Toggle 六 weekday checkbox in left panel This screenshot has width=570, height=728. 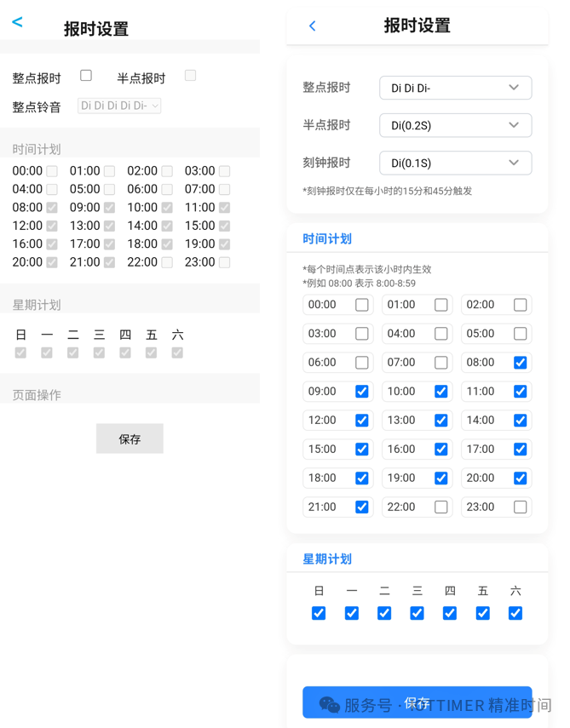pos(177,353)
